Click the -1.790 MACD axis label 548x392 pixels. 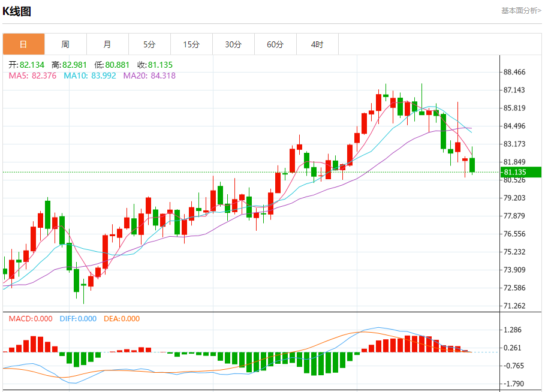pos(513,384)
